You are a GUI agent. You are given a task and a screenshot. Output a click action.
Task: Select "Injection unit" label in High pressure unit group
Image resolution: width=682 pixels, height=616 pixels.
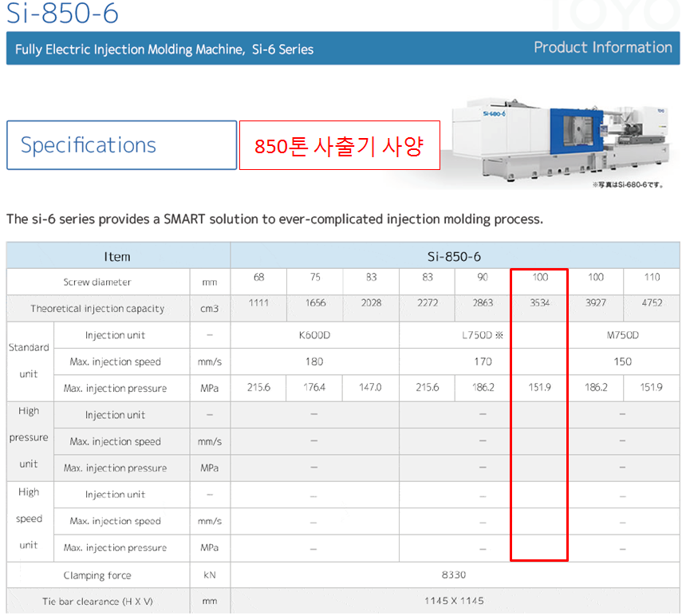coord(115,415)
